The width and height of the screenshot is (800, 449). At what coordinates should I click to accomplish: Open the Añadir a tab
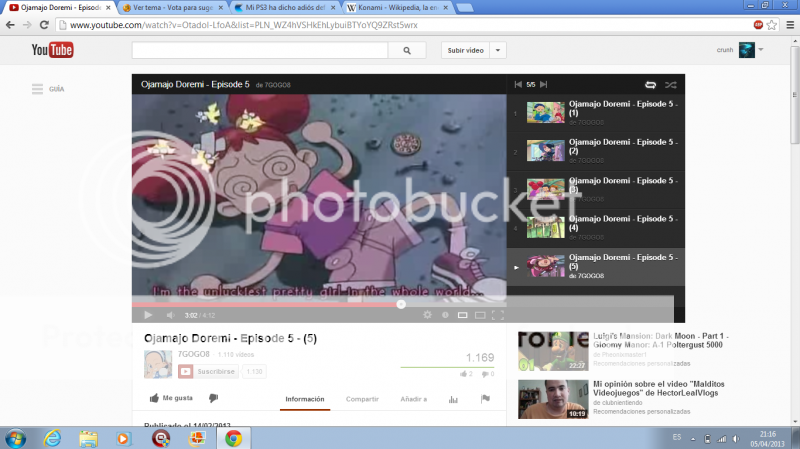(x=414, y=399)
